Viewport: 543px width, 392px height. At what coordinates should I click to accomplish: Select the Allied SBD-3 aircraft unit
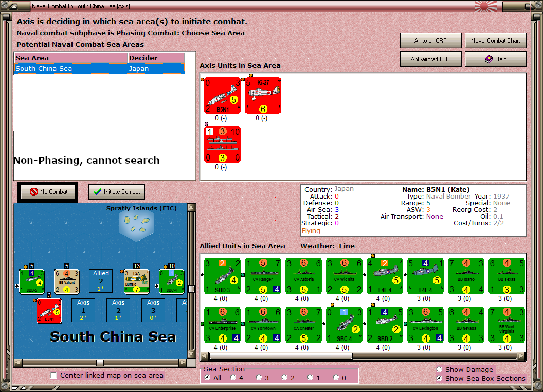(222, 276)
